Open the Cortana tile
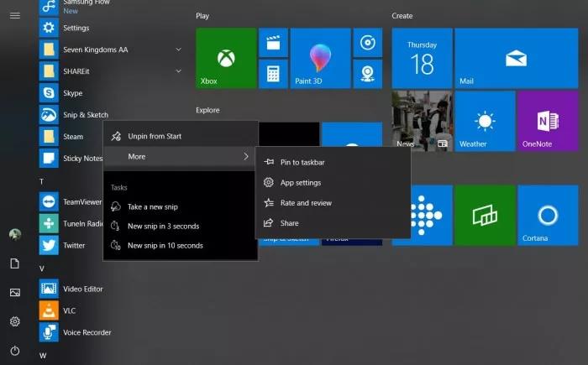Viewport: 588px width, 365px height. (x=548, y=215)
